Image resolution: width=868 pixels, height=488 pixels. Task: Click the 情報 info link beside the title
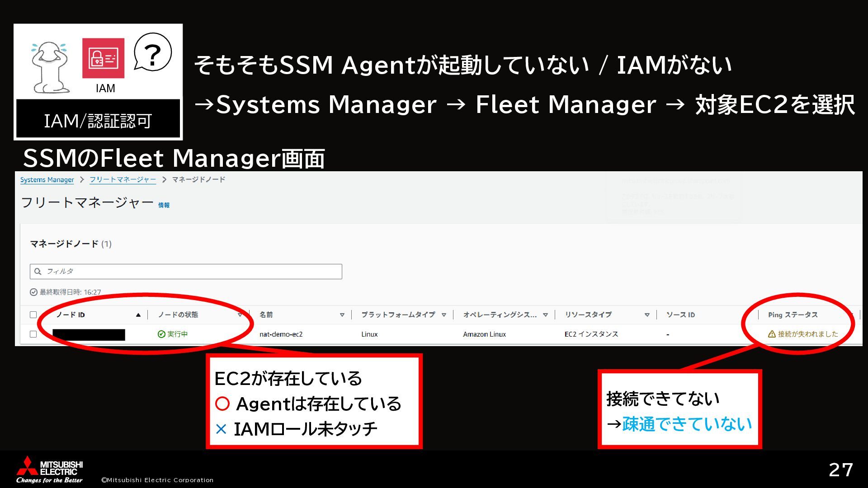tap(164, 205)
